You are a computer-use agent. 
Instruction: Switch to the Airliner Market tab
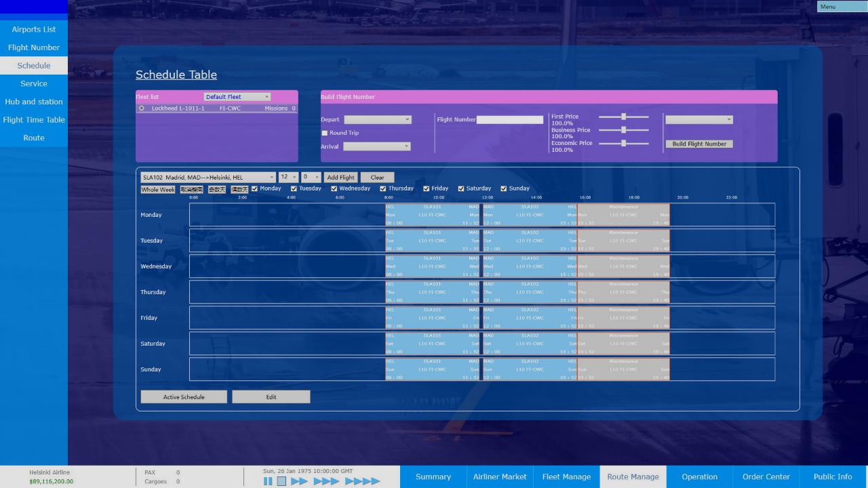[500, 476]
